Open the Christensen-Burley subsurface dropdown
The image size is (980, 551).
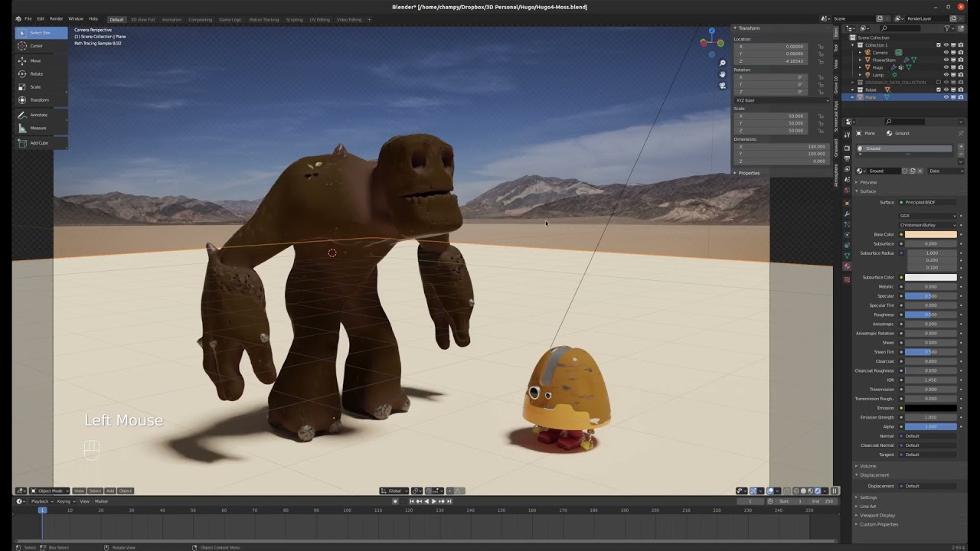(928, 225)
